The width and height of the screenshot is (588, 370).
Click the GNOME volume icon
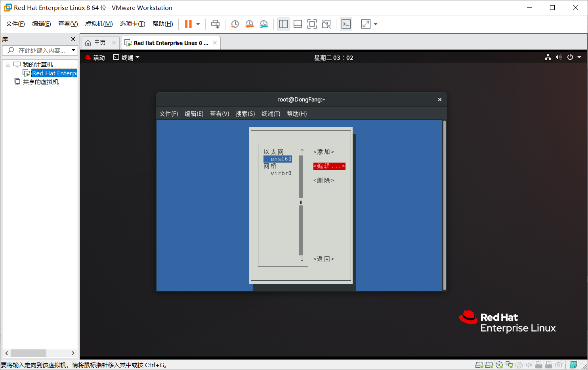[x=559, y=58]
